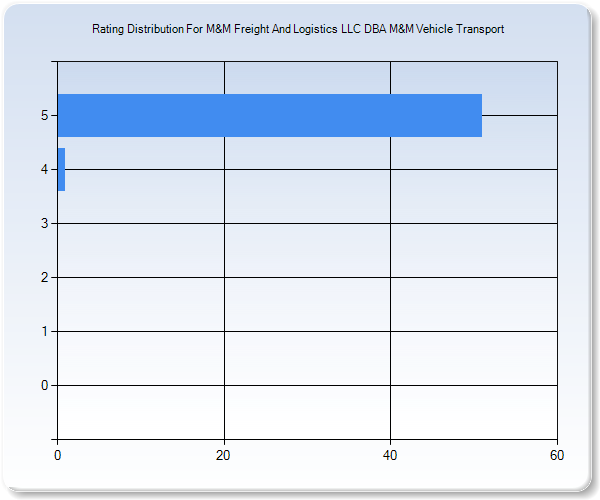Click the x-axis label 60
Viewport: 600px width, 500px height.
[x=557, y=455]
